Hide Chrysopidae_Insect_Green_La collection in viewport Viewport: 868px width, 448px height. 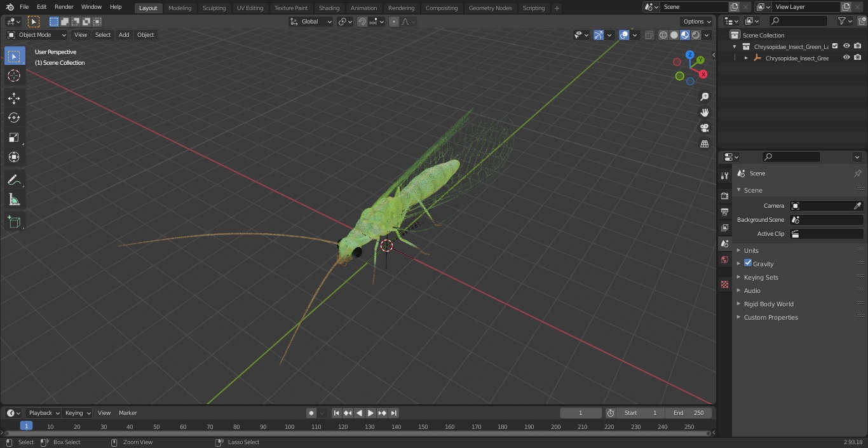pyautogui.click(x=846, y=46)
